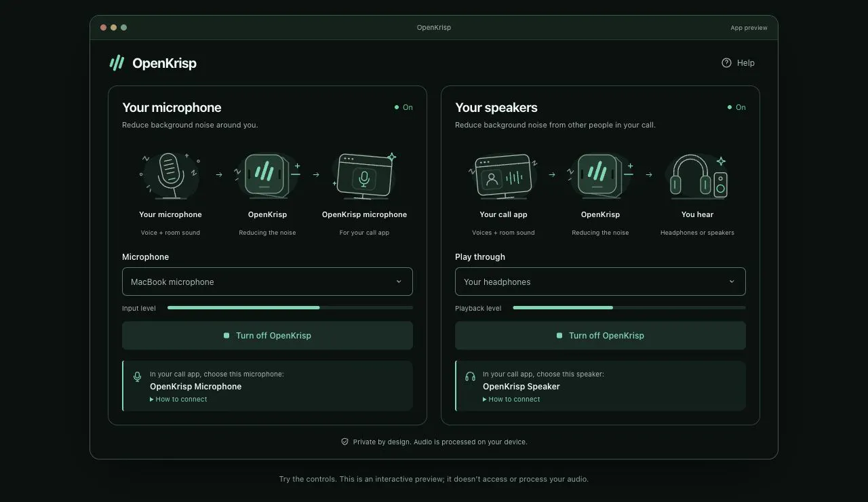Click the Input level meter bar

[290, 308]
